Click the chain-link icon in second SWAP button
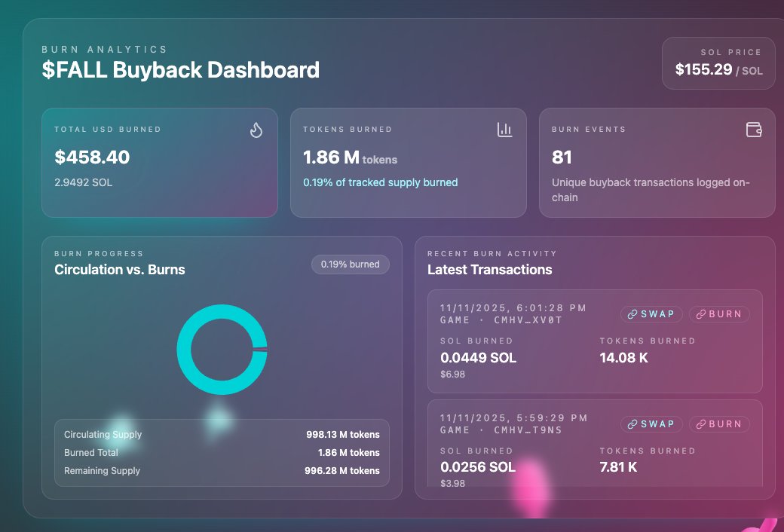 tap(632, 423)
